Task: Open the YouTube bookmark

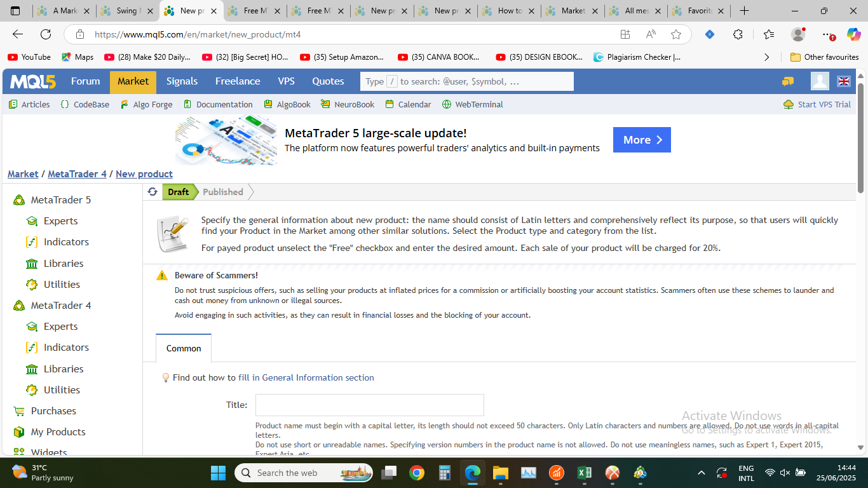Action: pos(29,57)
